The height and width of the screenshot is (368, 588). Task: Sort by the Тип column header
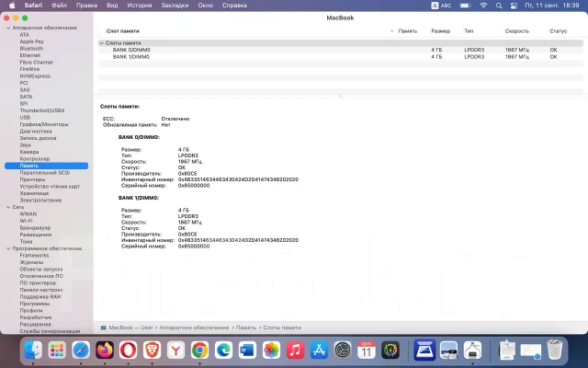point(469,31)
